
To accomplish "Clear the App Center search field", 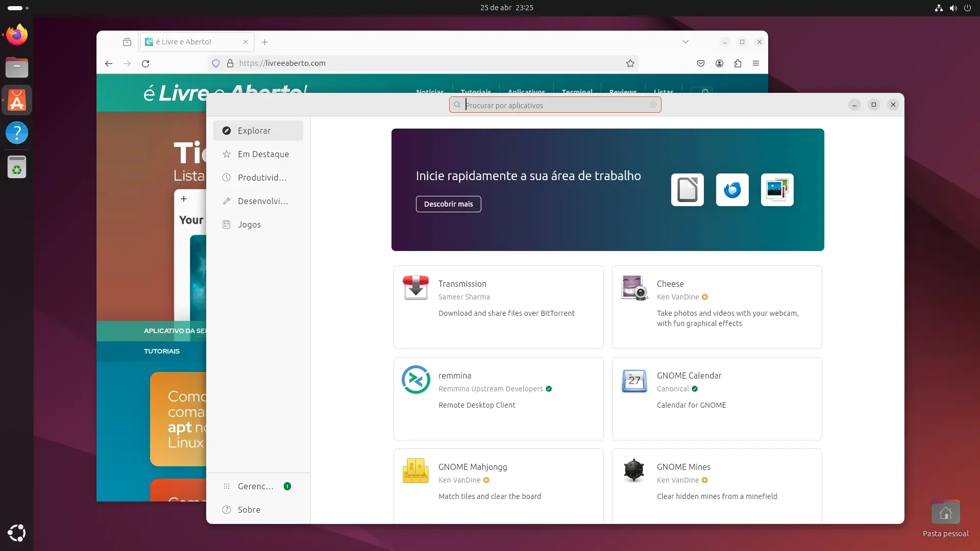I will tap(653, 105).
